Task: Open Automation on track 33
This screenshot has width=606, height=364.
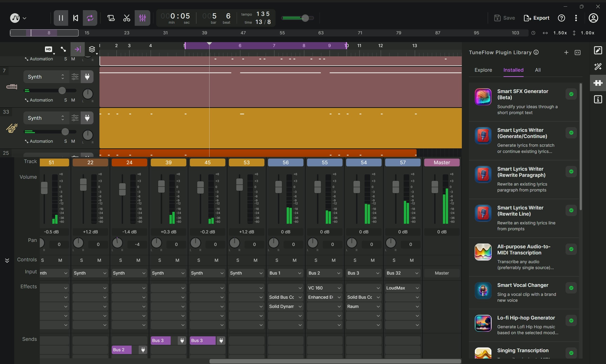Action: 39,141
